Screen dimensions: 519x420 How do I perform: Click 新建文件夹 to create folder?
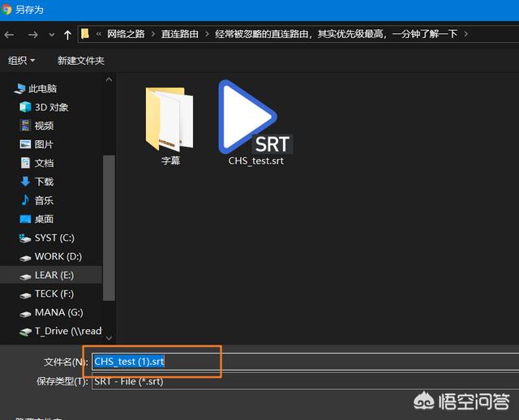(x=81, y=61)
